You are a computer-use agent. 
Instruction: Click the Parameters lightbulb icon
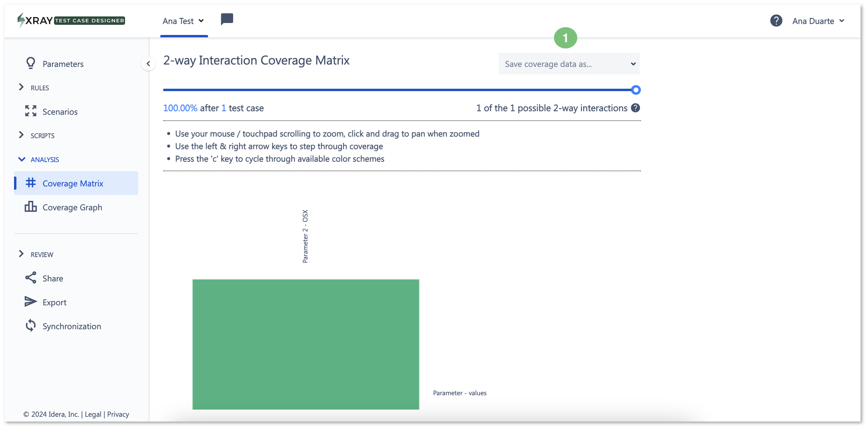tap(31, 63)
